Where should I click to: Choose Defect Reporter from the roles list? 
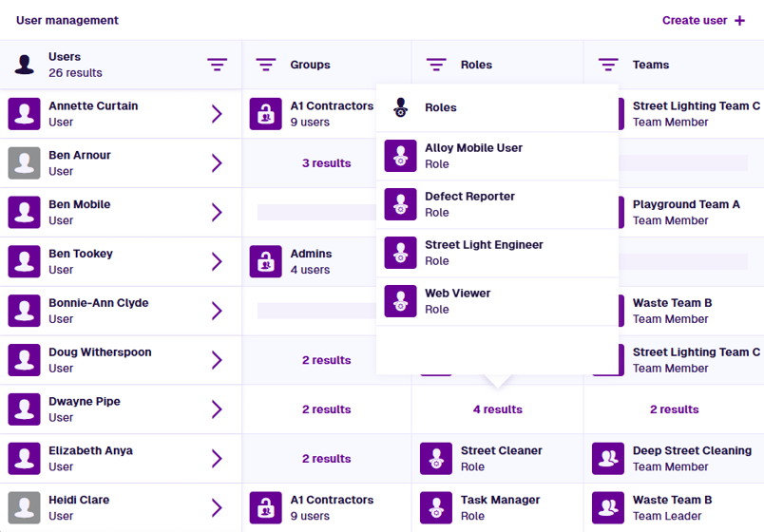pos(469,204)
